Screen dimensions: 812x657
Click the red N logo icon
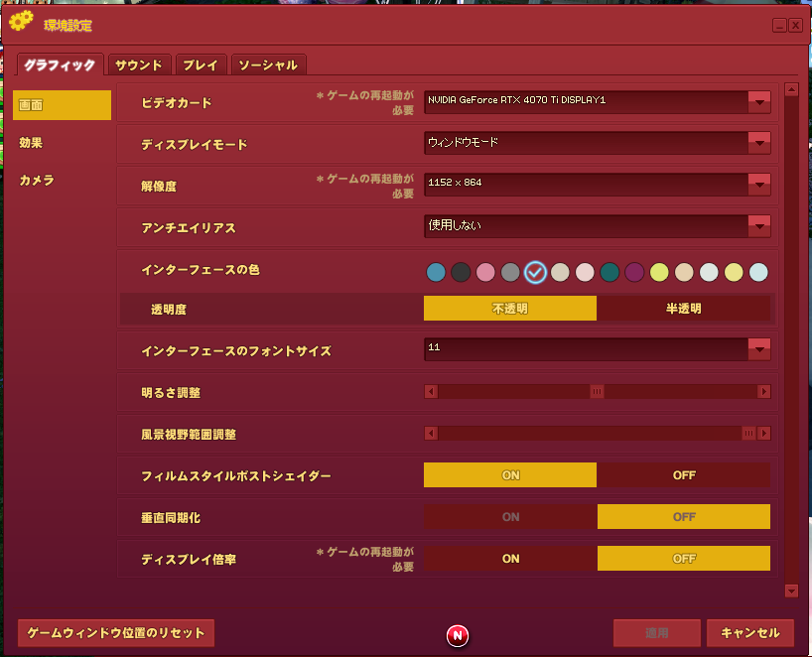coord(458,636)
